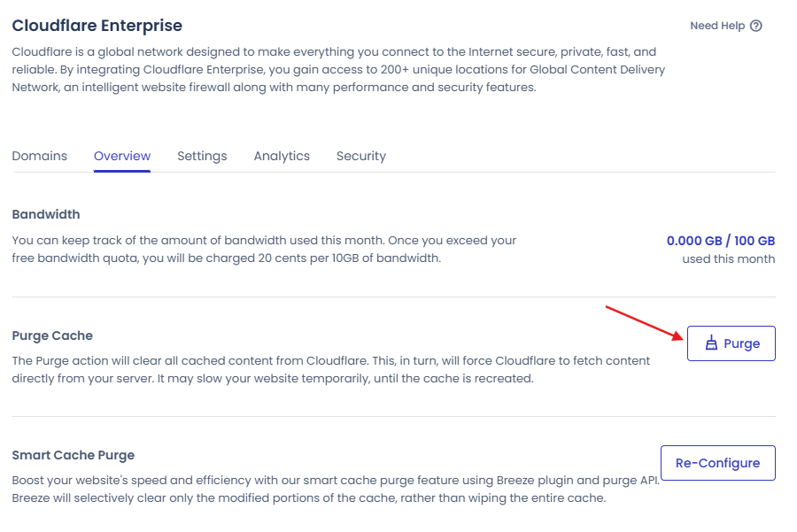
Task: Click the Purge action description text
Action: pos(331,369)
